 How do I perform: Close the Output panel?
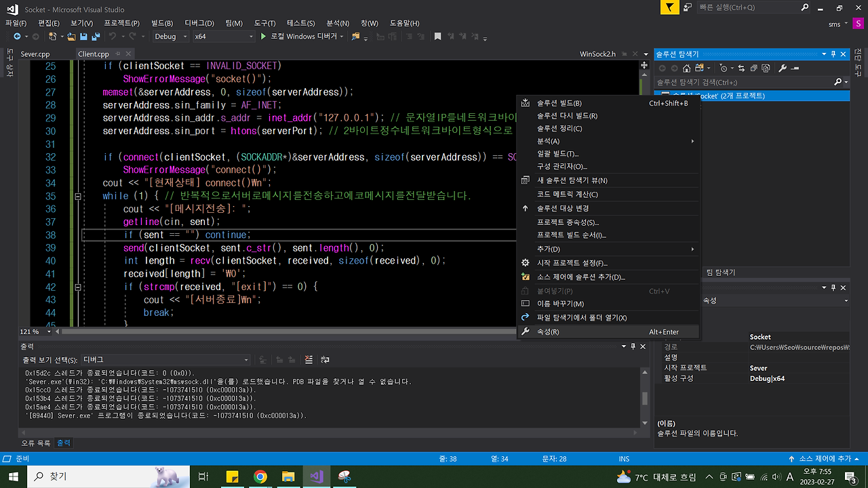(x=644, y=346)
